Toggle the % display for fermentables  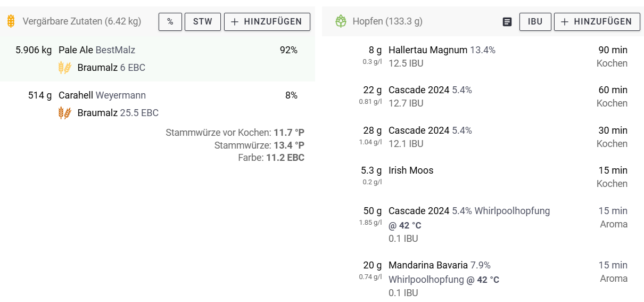pyautogui.click(x=170, y=22)
